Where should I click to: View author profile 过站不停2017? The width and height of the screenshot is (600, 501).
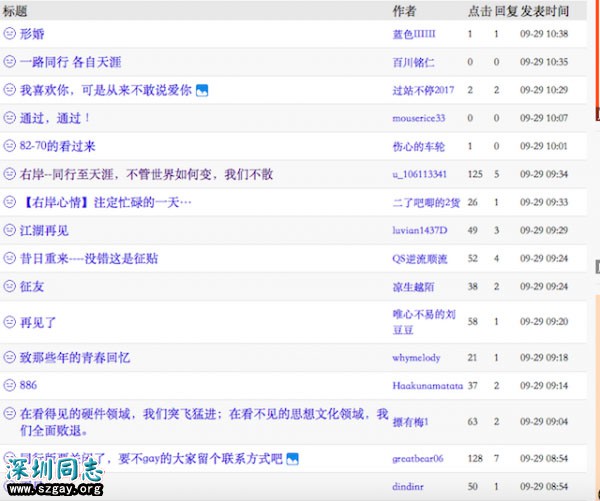click(x=423, y=90)
